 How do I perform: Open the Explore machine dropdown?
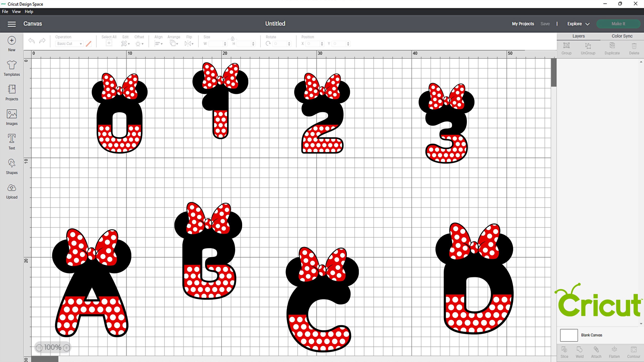(x=578, y=24)
